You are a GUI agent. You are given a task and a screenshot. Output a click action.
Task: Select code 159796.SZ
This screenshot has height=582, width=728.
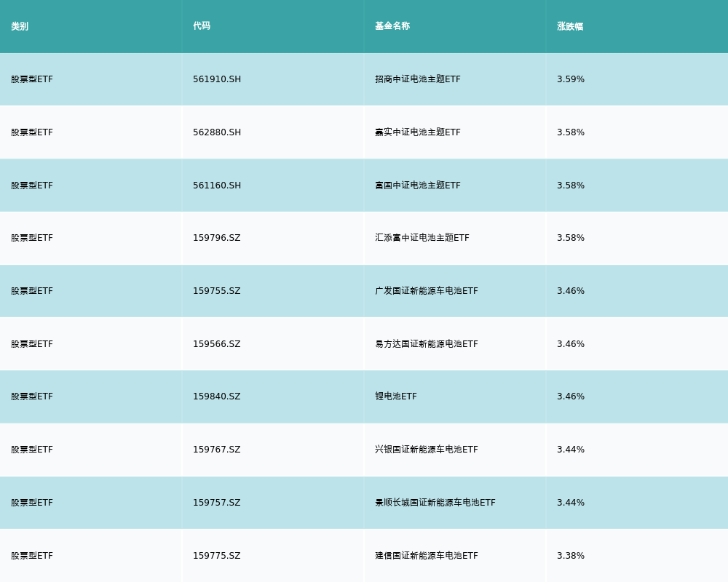(217, 238)
